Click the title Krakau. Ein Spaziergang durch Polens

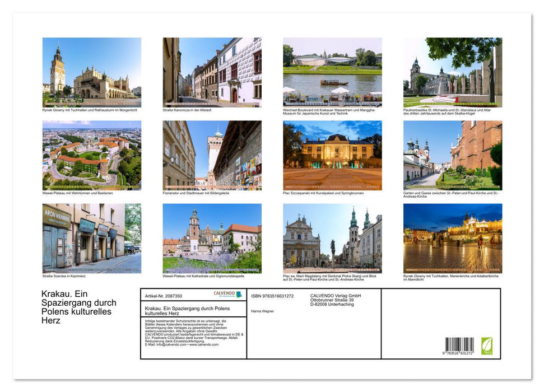point(186,309)
